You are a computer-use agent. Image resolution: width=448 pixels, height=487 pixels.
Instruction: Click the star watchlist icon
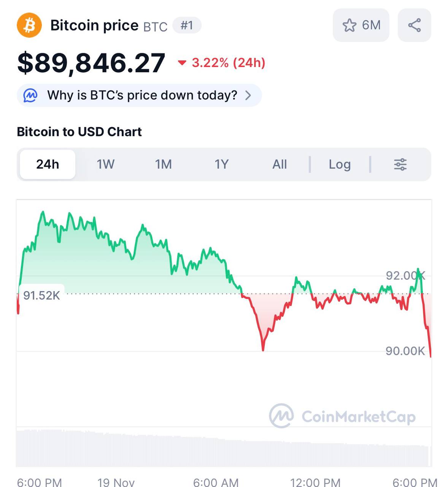pyautogui.click(x=349, y=25)
